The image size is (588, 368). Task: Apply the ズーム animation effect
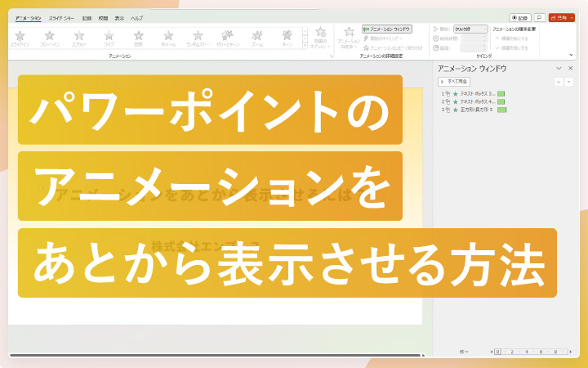click(x=257, y=38)
